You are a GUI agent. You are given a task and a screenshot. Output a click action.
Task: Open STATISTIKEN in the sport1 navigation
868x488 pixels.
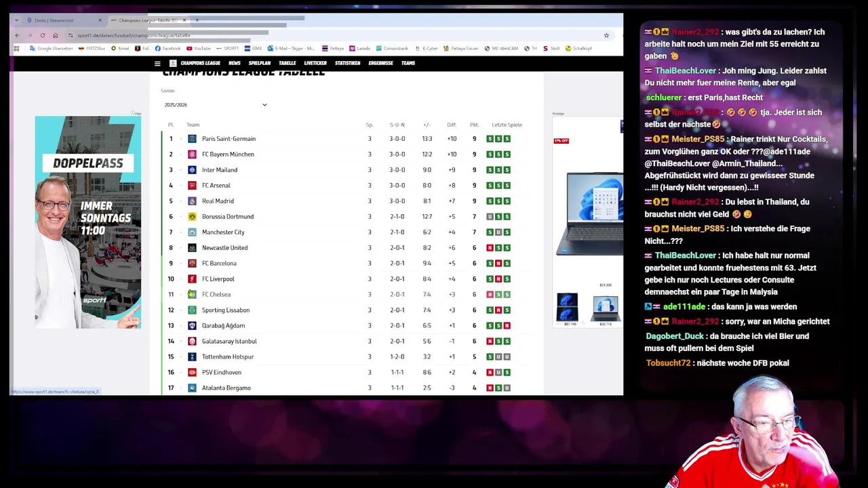tap(348, 63)
